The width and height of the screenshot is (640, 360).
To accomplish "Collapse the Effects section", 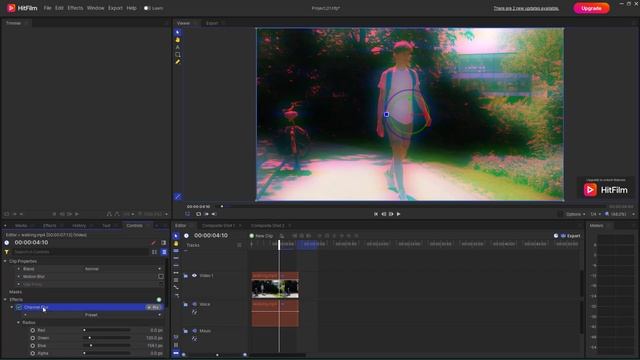I will [x=5, y=300].
